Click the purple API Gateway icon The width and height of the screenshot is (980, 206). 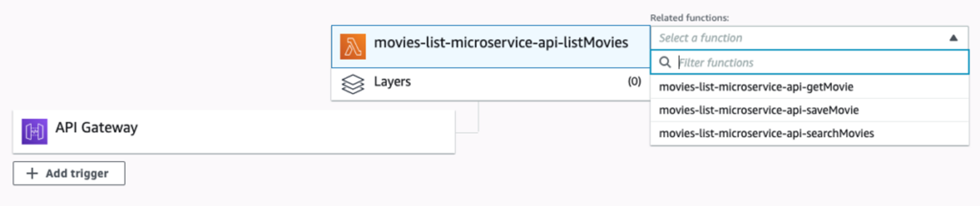point(34,131)
